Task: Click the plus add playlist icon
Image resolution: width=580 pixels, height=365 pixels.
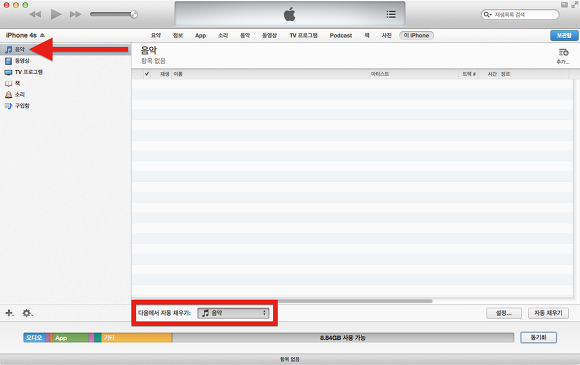Action: (9, 313)
